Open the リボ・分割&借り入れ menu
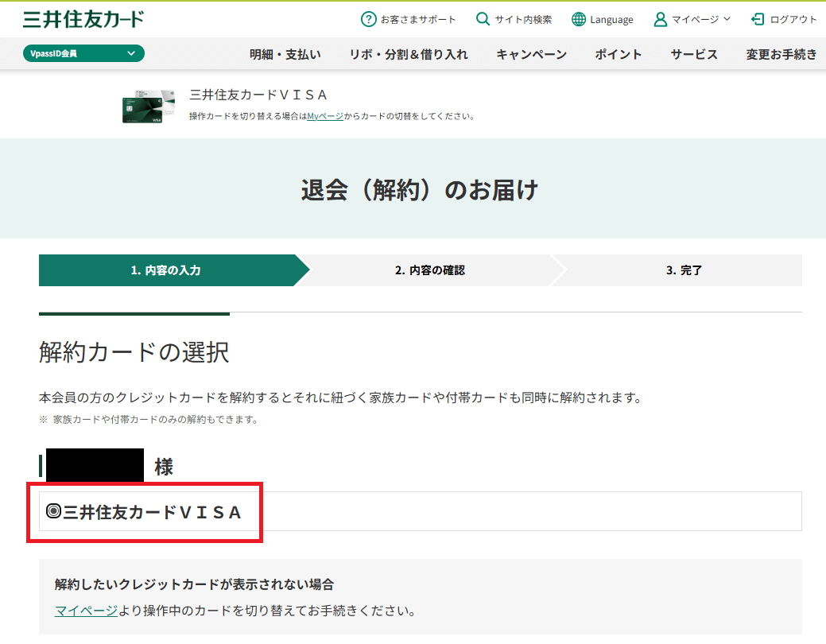This screenshot has width=826, height=644. (409, 54)
